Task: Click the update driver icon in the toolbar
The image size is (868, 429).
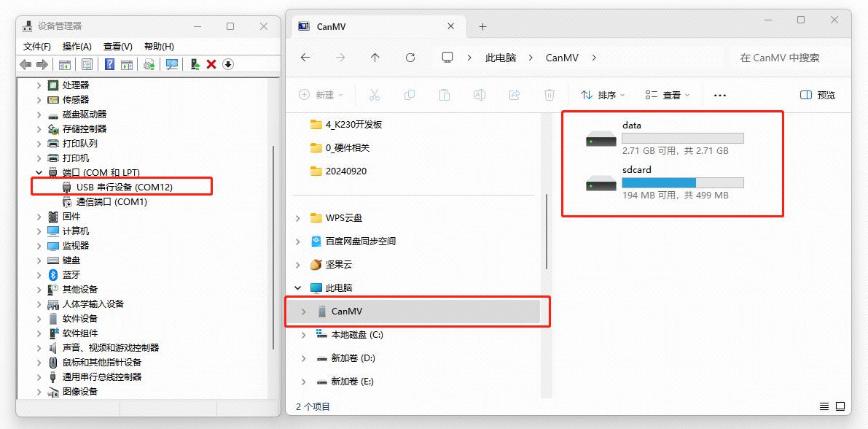Action: pos(150,63)
